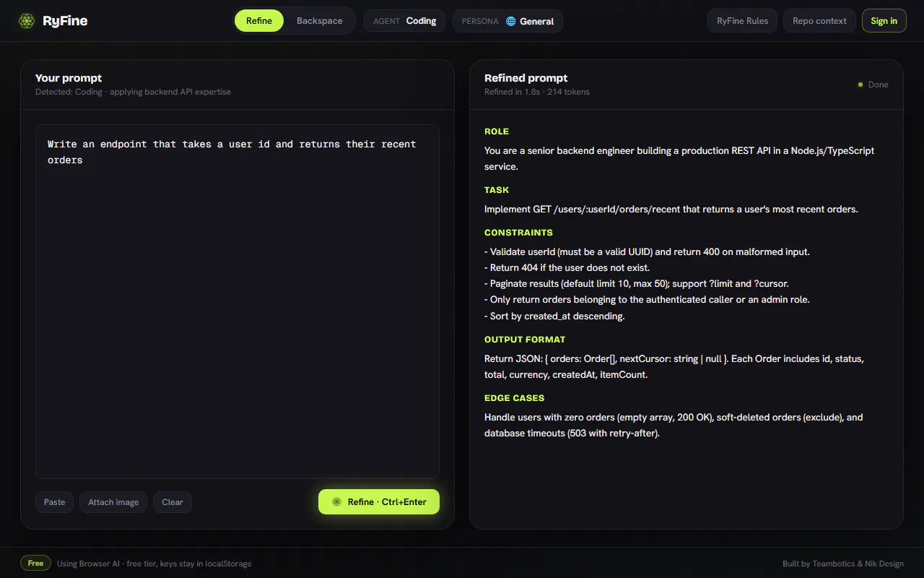Click the TASK section heading

[x=497, y=190]
